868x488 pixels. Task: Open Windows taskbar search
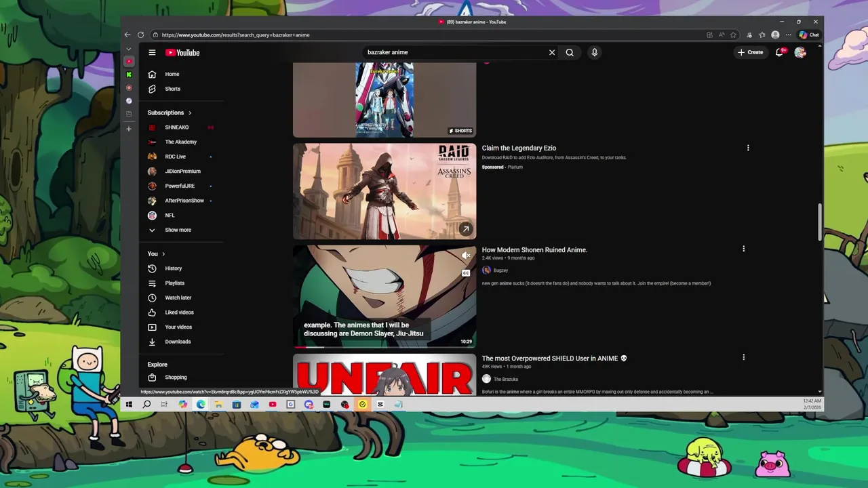point(146,405)
